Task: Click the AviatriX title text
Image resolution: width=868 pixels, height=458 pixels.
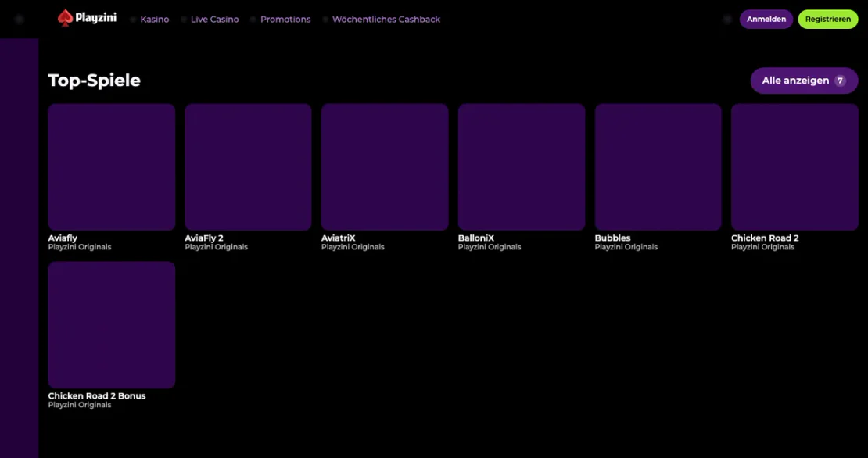Action: tap(339, 238)
